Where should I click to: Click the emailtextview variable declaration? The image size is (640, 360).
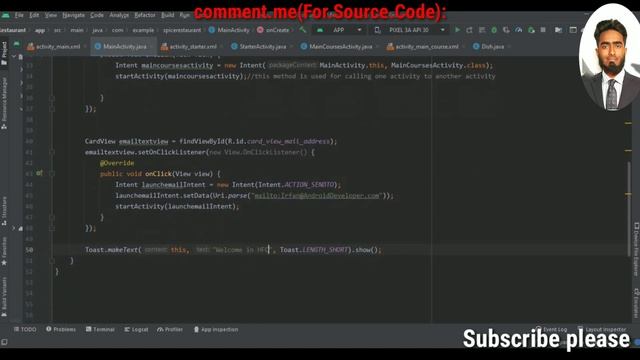[x=143, y=141]
